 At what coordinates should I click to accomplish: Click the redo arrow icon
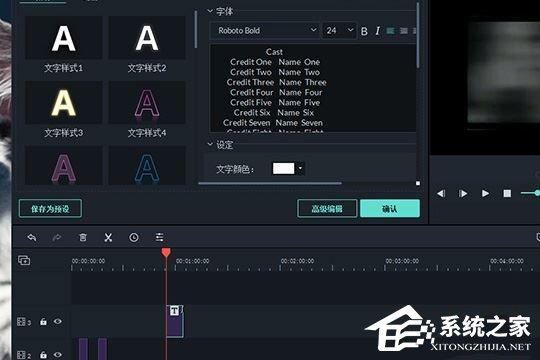coord(57,237)
